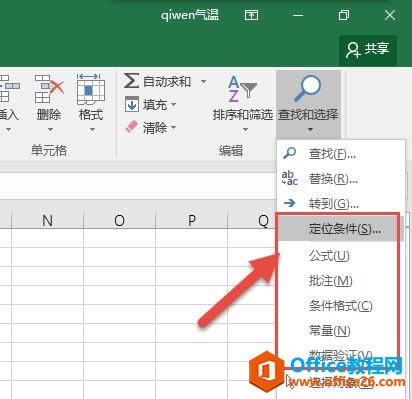Click the Fill down-arrow icon
Viewport: 412px width, 399px height.
click(132, 104)
